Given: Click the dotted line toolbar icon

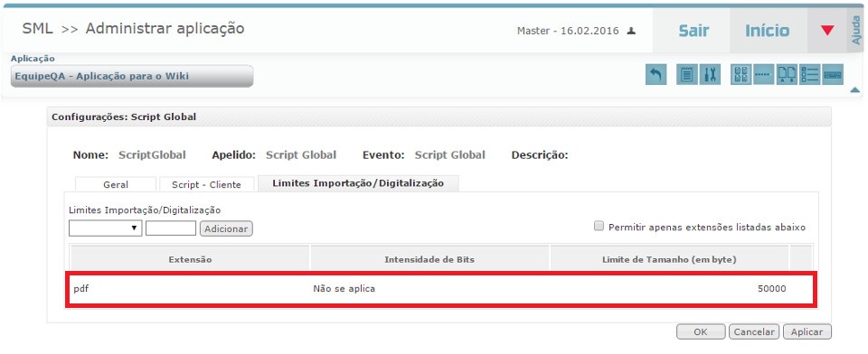Looking at the screenshot, I should point(764,75).
